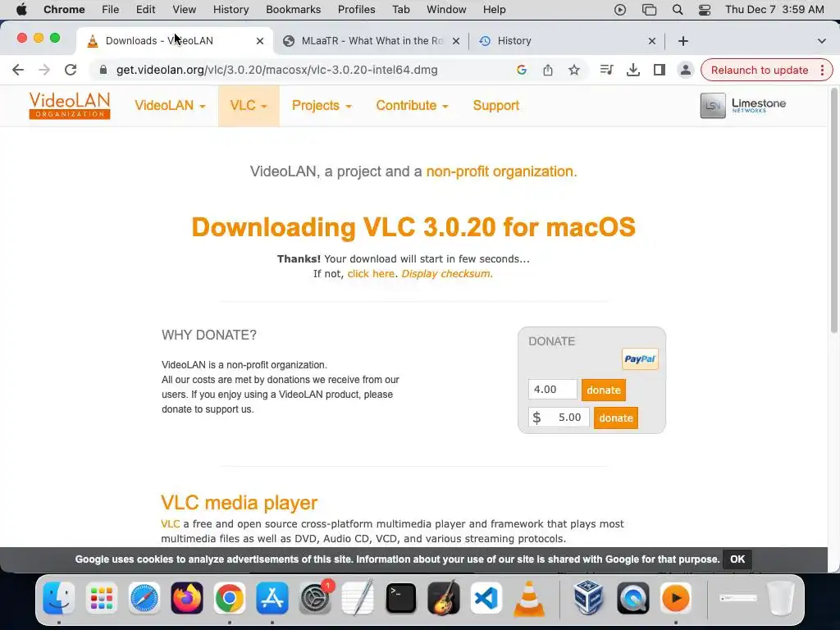This screenshot has width=840, height=630.
Task: Open the History menu
Action: click(x=231, y=10)
